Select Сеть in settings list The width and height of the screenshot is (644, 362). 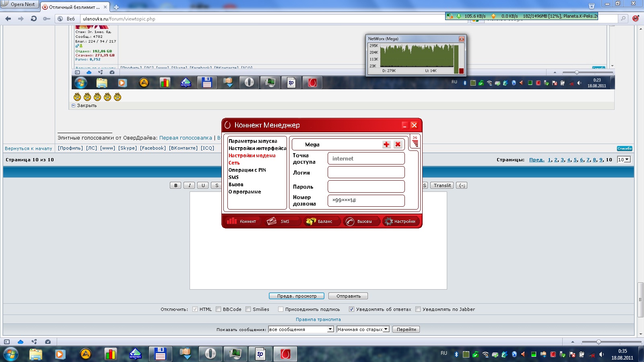(x=234, y=163)
